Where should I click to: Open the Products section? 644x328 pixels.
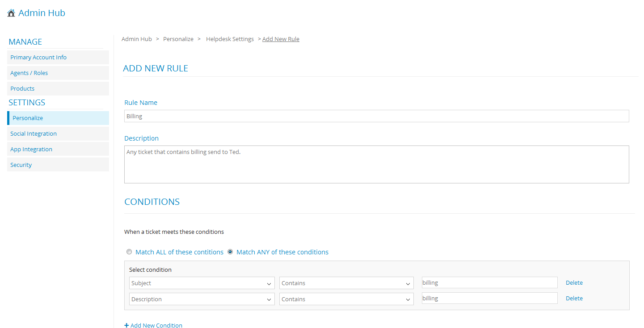[22, 88]
